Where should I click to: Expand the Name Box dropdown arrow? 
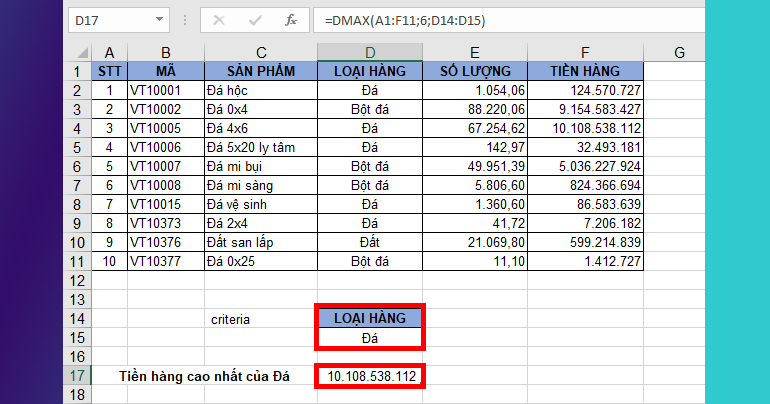click(x=159, y=20)
